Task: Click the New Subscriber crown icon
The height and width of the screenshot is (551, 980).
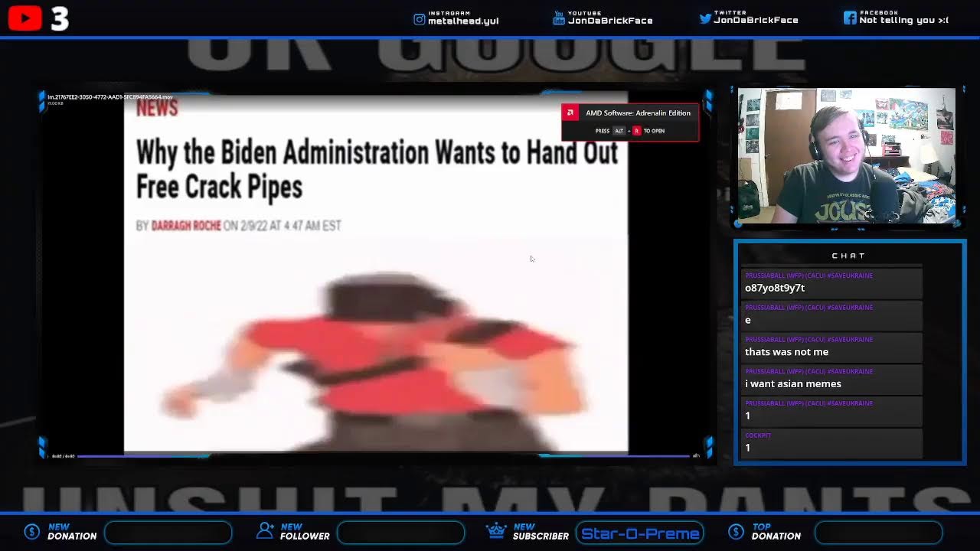Action: [x=497, y=530]
